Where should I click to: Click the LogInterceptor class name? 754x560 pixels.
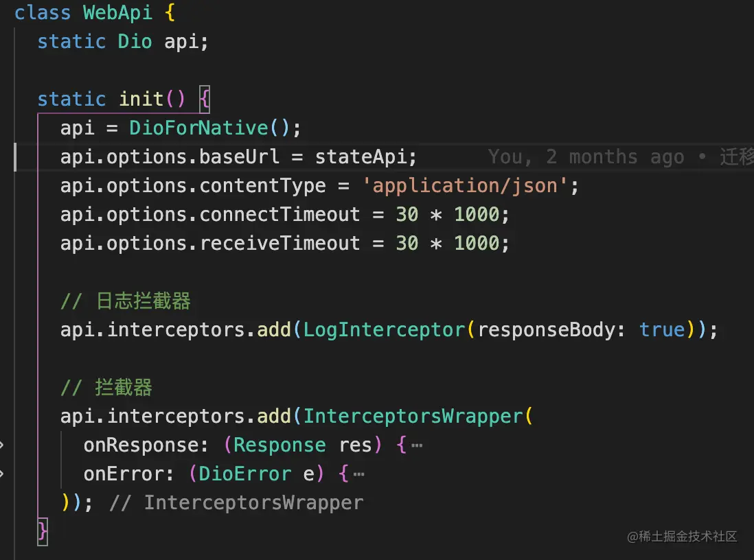tap(385, 330)
